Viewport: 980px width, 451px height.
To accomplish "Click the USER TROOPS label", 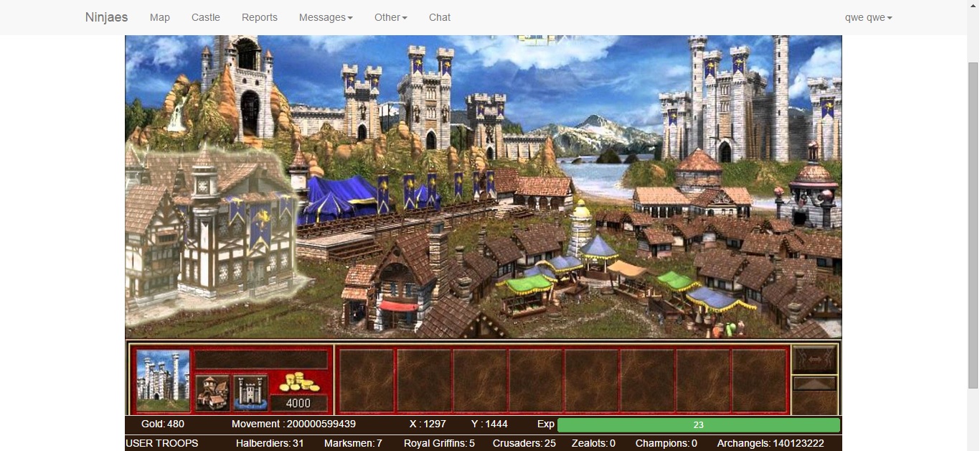I will [x=162, y=444].
